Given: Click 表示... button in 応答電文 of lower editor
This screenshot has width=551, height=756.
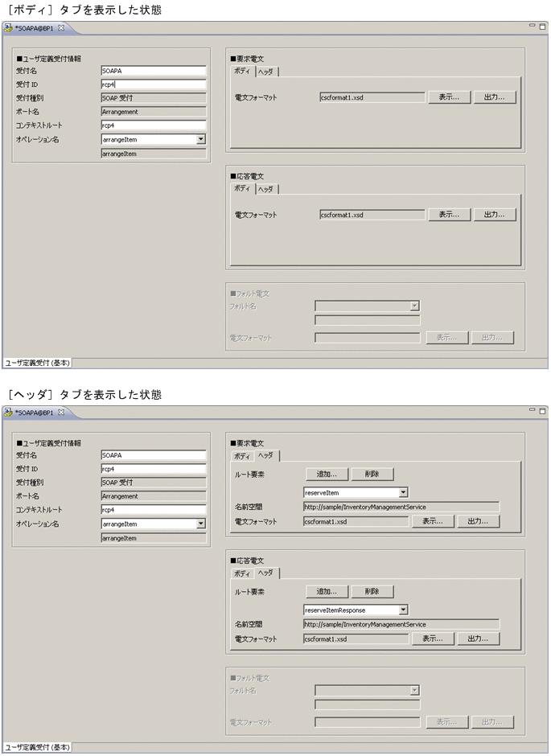Looking at the screenshot, I should 433,639.
